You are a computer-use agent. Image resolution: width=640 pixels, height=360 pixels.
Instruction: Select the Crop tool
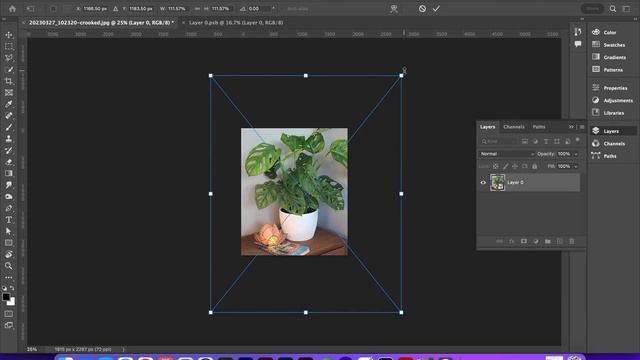tap(9, 81)
